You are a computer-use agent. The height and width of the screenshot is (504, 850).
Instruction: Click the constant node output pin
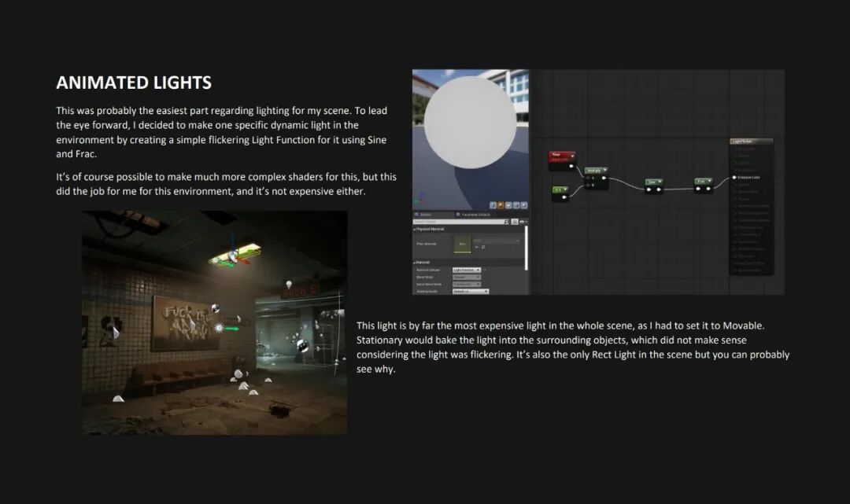click(564, 197)
